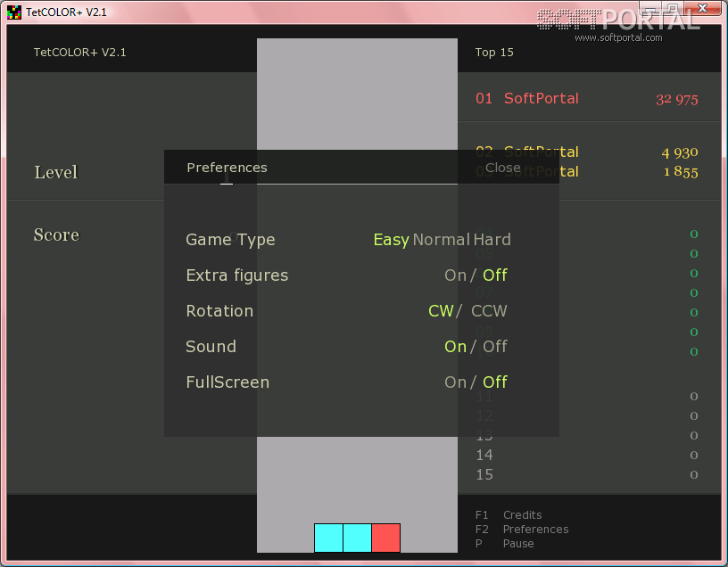The width and height of the screenshot is (728, 567).
Task: Click the FullScreen label
Action: [227, 382]
